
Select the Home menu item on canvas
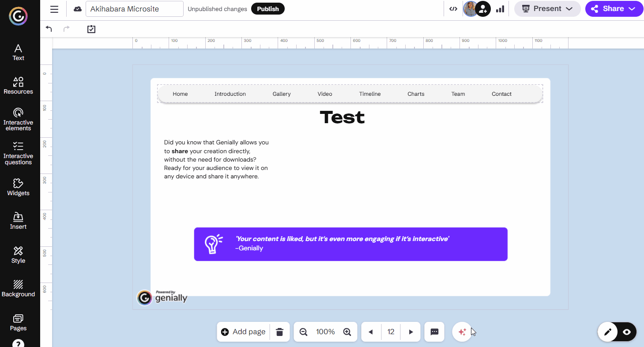(180, 94)
